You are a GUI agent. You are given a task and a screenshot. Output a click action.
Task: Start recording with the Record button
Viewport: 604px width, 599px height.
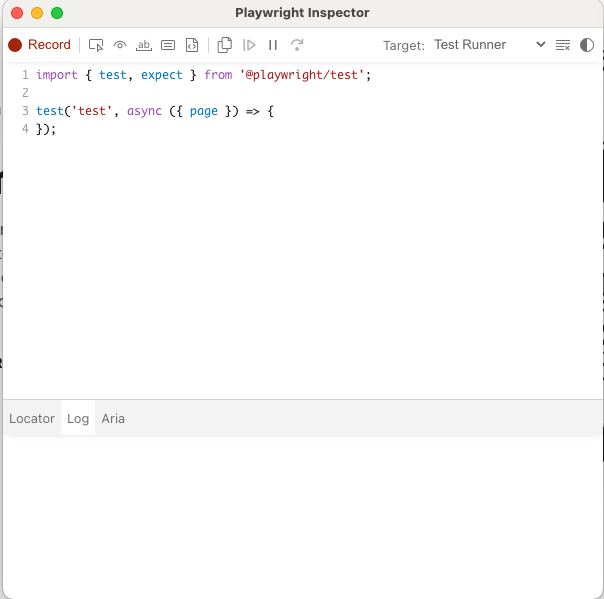39,45
